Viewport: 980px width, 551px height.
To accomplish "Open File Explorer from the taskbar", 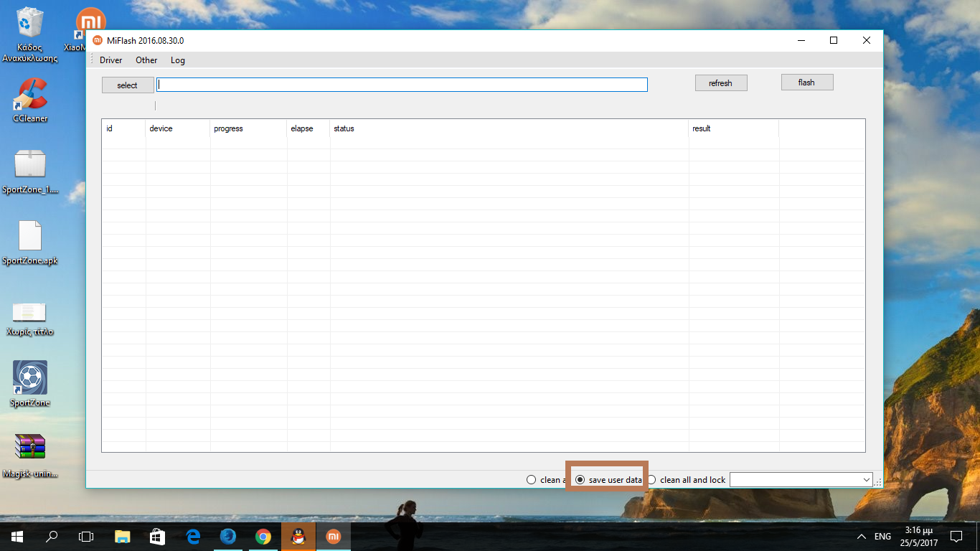I will 123,536.
